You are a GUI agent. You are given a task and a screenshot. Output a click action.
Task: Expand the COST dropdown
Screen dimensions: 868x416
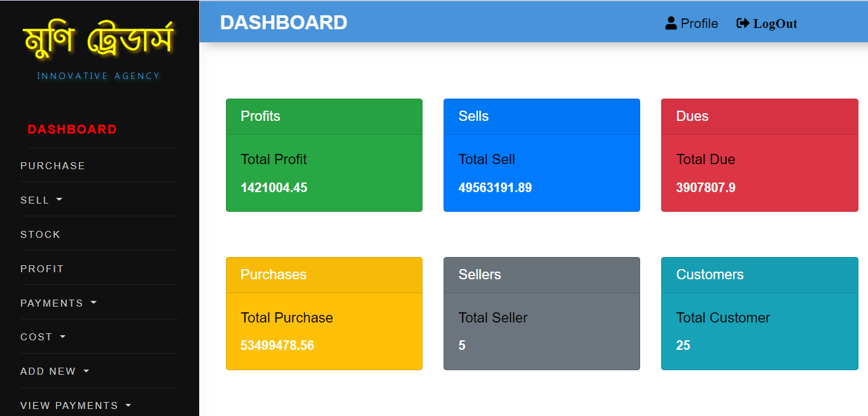[x=43, y=336]
